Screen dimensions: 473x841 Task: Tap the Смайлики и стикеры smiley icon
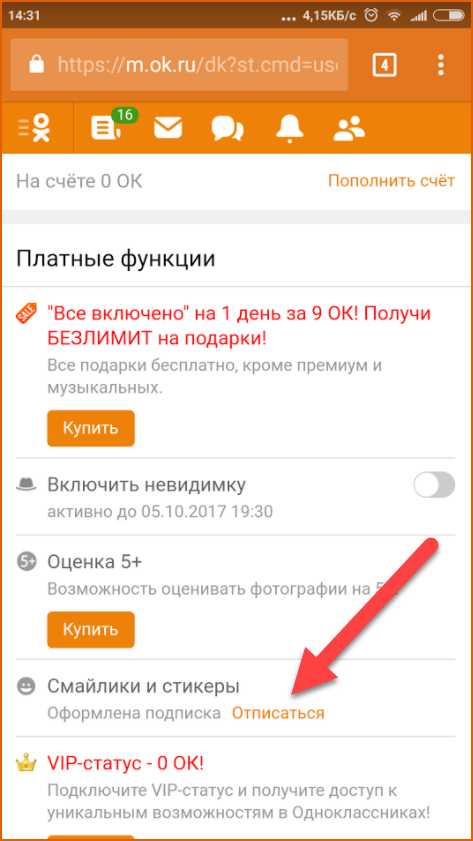pos(26,686)
